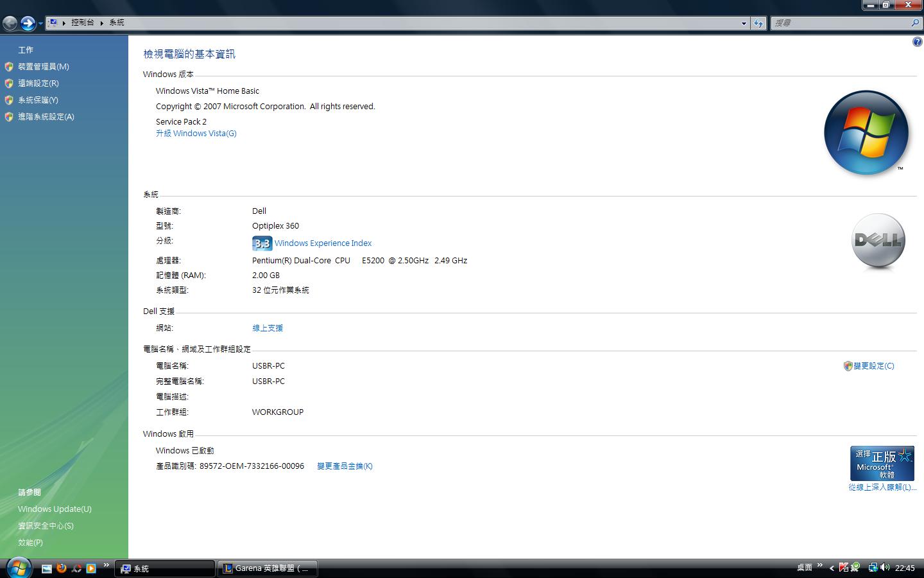The height and width of the screenshot is (578, 924).
Task: Expand the 桌面 toolbar chevron
Action: 819,566
